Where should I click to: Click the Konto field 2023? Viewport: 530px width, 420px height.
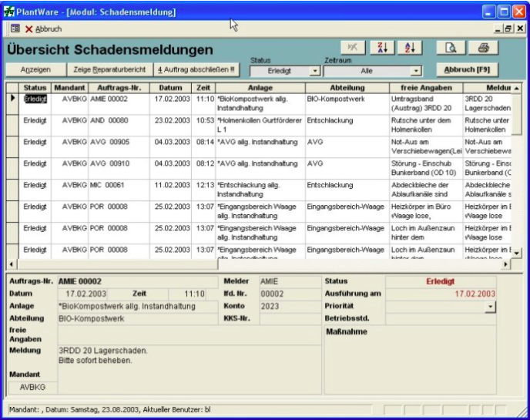(x=290, y=307)
